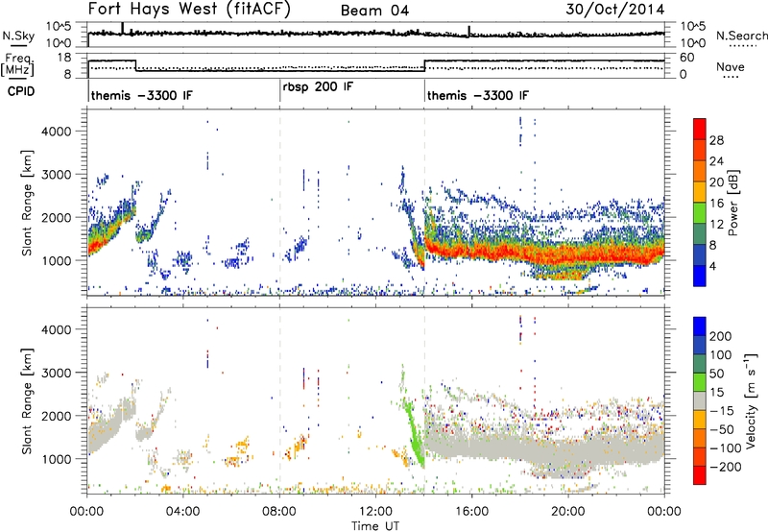The height and width of the screenshot is (532, 768).
Task: Click the 'Nave' legend label
Action: 731,66
